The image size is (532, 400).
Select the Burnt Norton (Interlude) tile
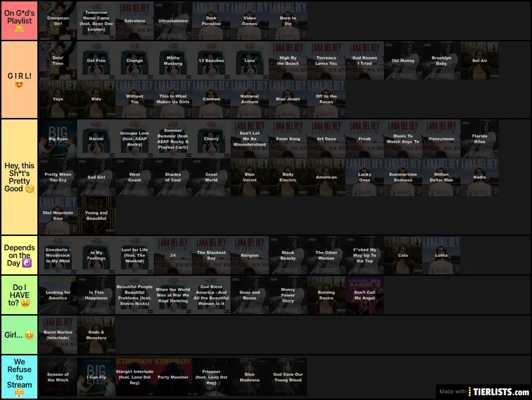[58, 334]
